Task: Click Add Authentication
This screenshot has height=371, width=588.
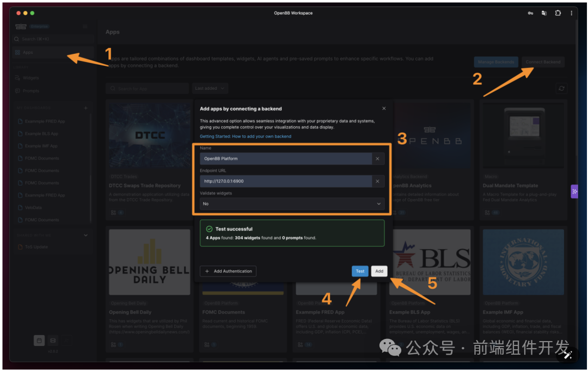Action: (x=228, y=271)
